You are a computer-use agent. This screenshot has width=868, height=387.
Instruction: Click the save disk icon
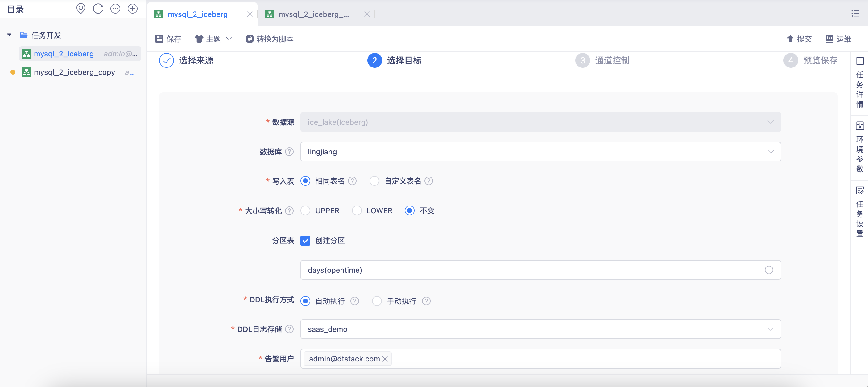click(159, 39)
